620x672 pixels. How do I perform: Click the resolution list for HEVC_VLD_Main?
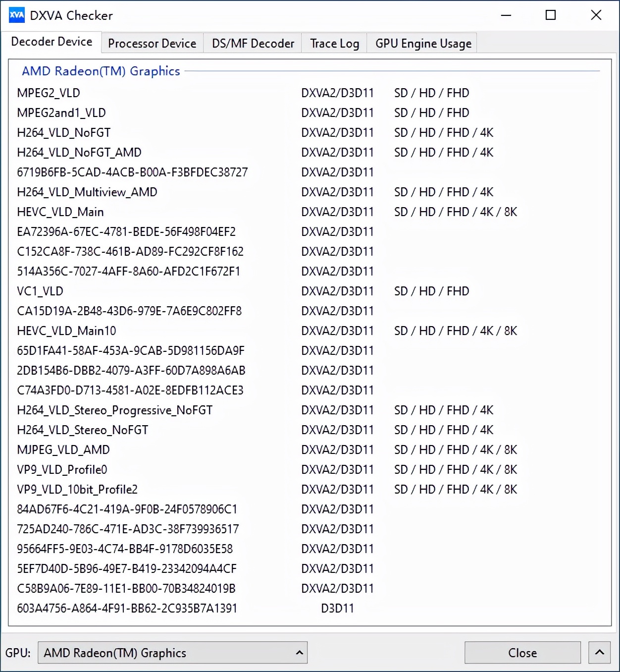coord(456,212)
